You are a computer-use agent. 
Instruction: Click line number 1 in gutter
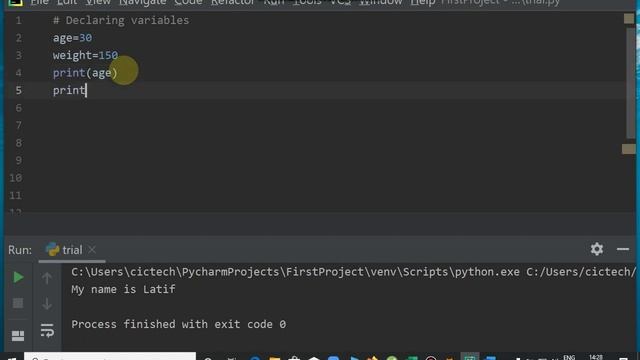tap(18, 20)
